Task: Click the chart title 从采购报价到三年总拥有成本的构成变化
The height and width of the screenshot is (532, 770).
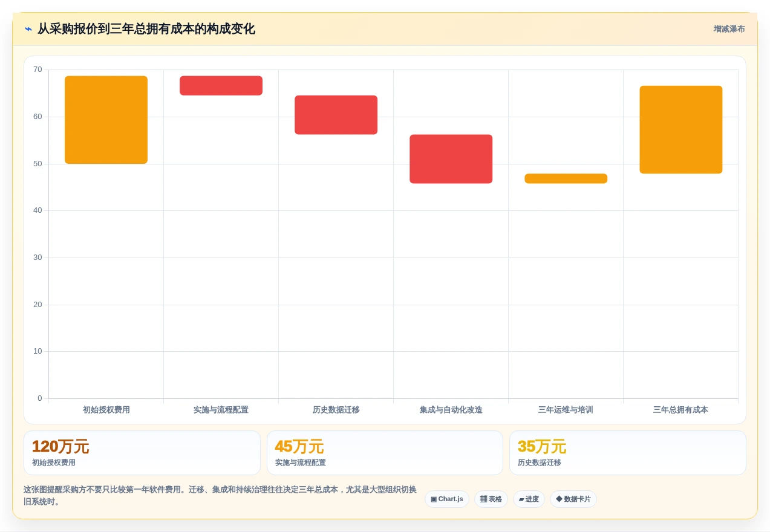Action: click(x=146, y=29)
